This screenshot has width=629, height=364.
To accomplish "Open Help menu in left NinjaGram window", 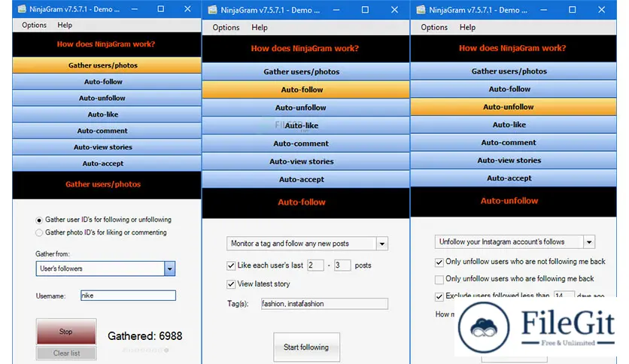I will 65,25.
